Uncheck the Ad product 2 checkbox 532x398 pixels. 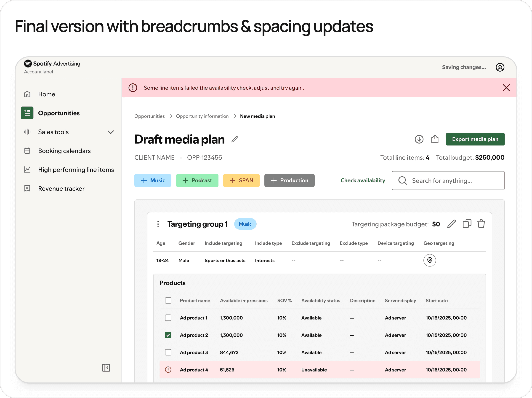tap(168, 335)
